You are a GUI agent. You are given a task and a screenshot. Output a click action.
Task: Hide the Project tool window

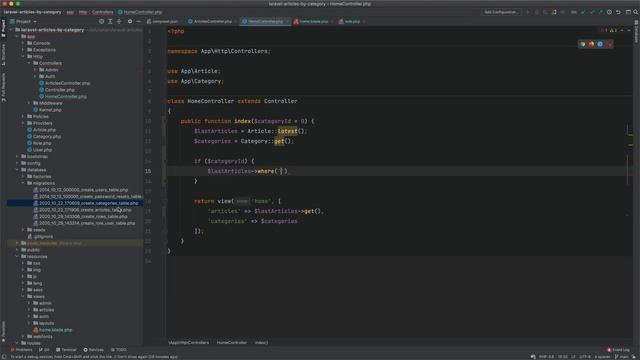coord(139,21)
